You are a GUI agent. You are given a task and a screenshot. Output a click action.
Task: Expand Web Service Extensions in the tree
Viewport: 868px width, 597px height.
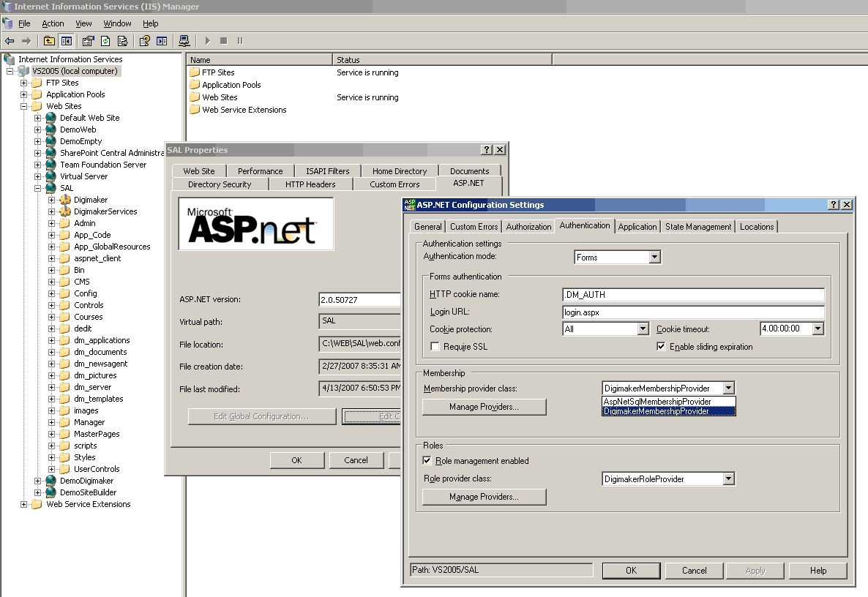[24, 504]
